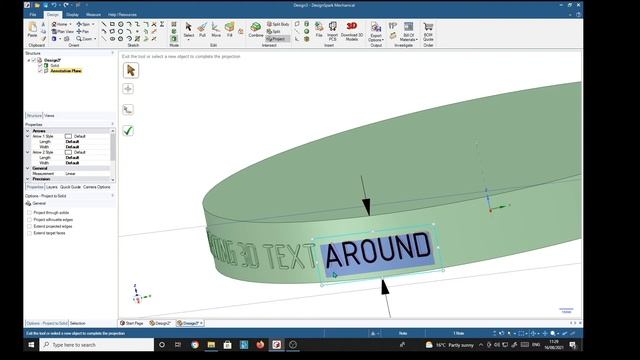Collapse the General property section
This screenshot has height=360, width=640.
pos(28,168)
